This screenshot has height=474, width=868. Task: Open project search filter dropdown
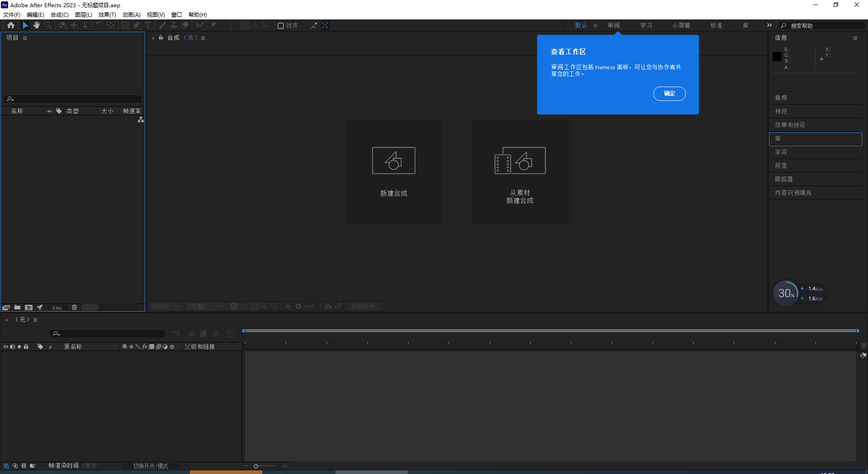click(x=10, y=99)
